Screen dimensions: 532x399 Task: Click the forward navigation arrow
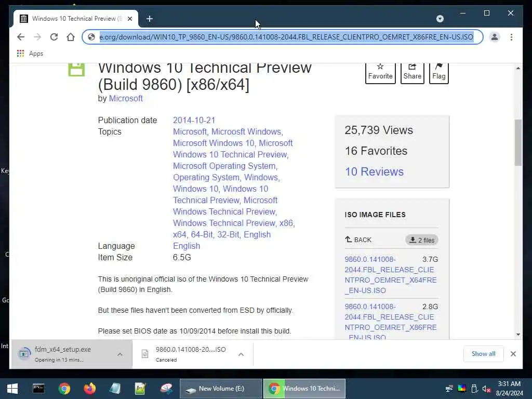(x=37, y=37)
